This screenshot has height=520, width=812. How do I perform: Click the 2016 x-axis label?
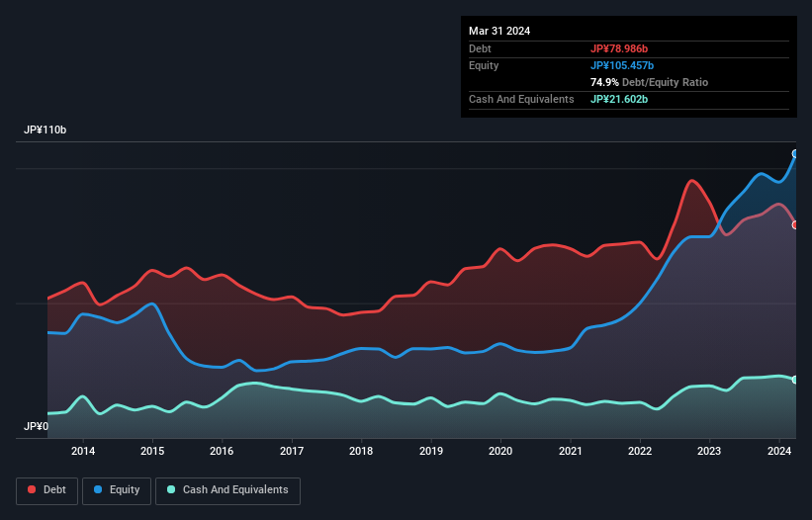[x=222, y=451]
